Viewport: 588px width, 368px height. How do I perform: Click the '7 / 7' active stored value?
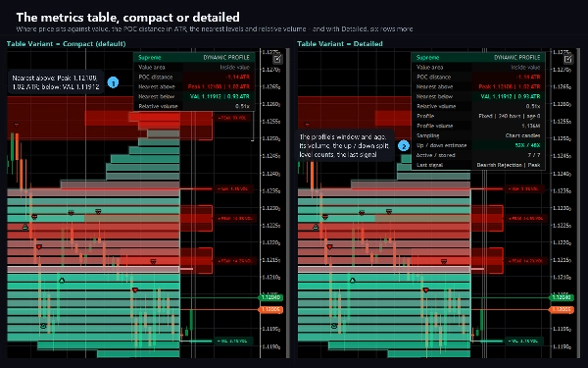[x=534, y=155]
